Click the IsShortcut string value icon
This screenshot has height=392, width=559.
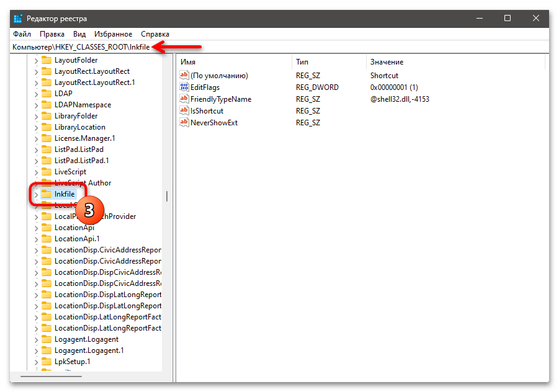(x=184, y=111)
